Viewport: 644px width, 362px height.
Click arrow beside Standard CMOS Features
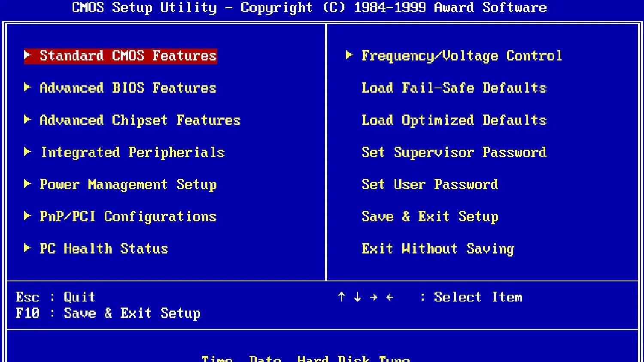click(x=27, y=55)
